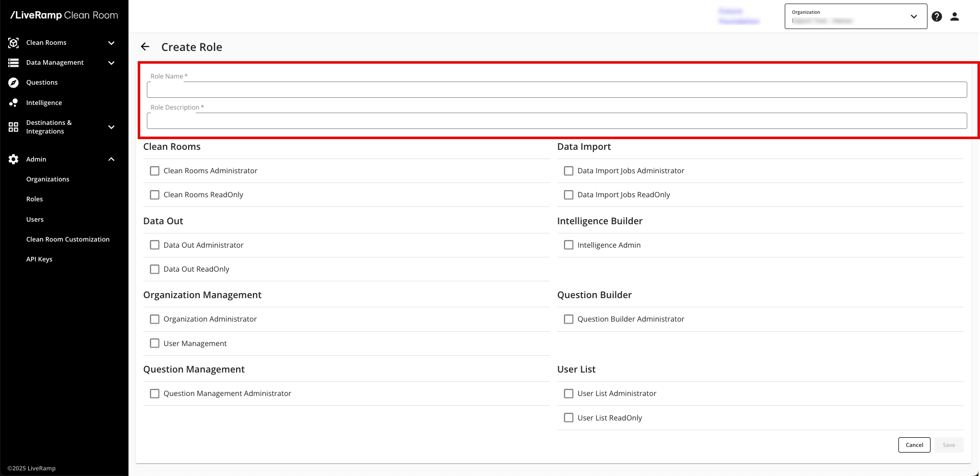Open help via question mark icon
980x476 pixels.
coord(937,16)
